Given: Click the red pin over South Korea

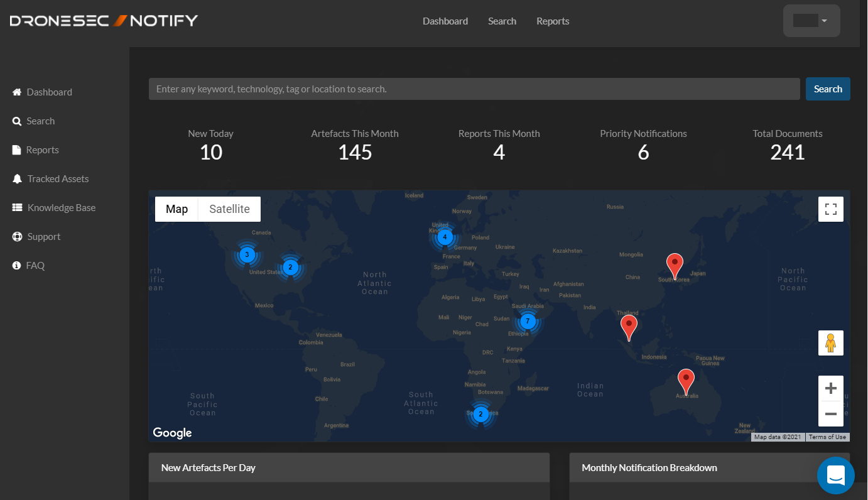Looking at the screenshot, I should pyautogui.click(x=675, y=266).
